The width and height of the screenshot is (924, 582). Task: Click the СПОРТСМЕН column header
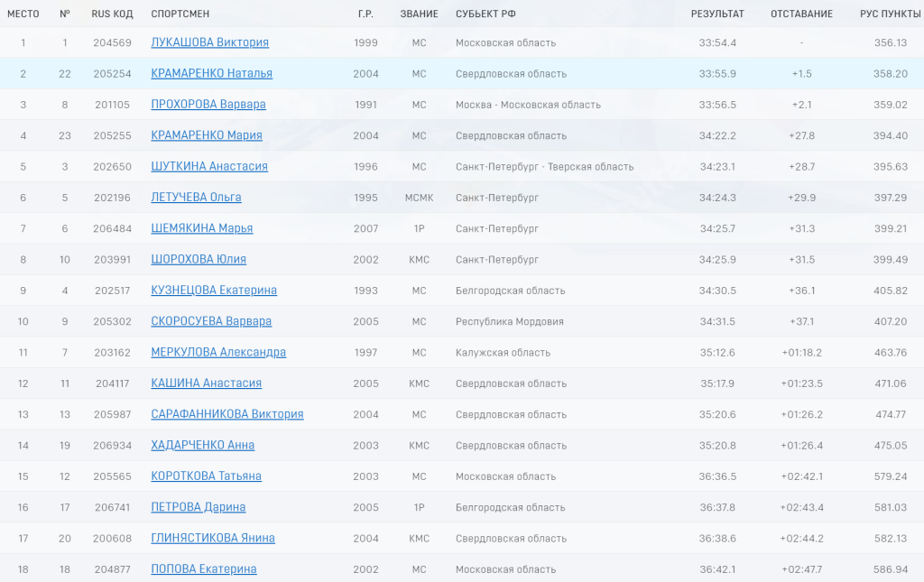click(181, 14)
